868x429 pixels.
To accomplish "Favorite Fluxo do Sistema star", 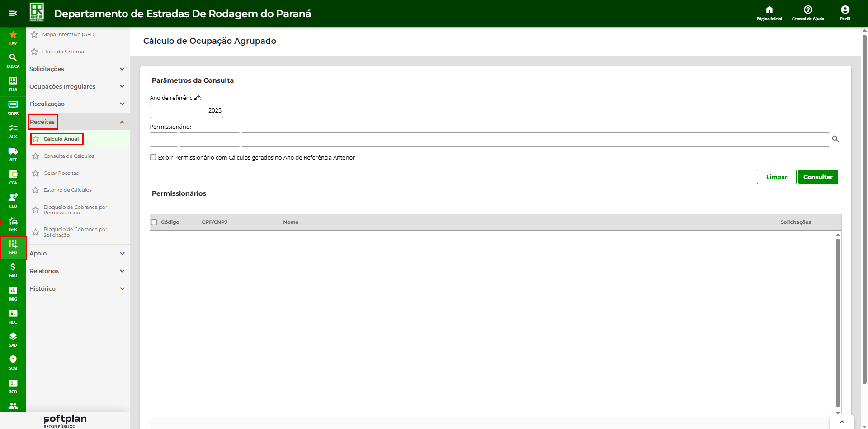I will [34, 52].
